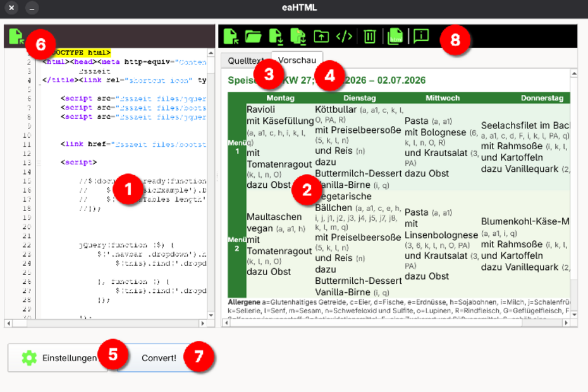Click the Ravioli text in Montag
Image resolution: width=588 pixels, height=392 pixels.
coord(260,109)
